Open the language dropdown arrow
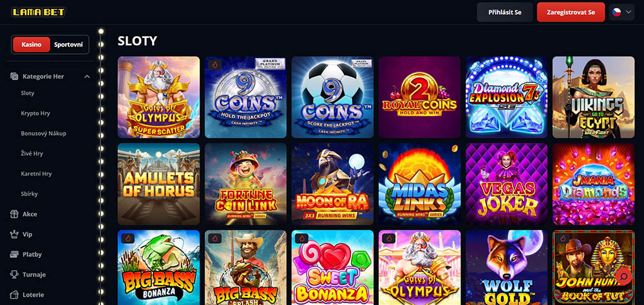This screenshot has height=305, width=644. (629, 12)
